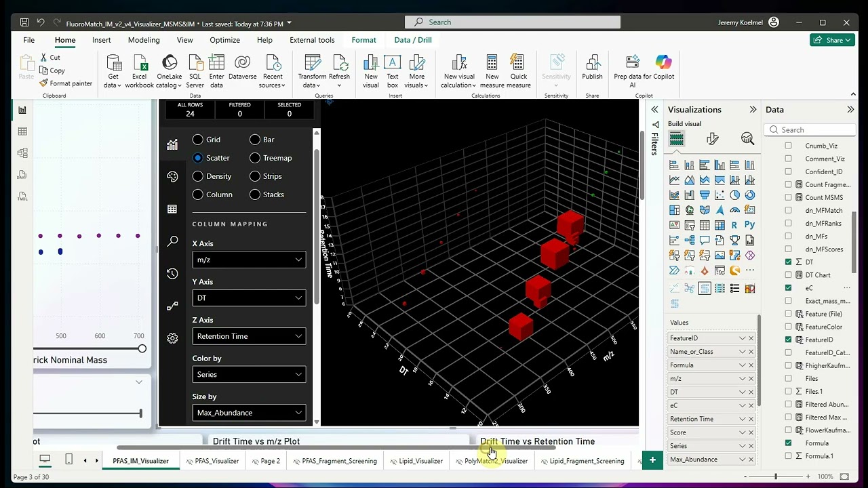Check the Confident_ID field checkbox
Screen dimensions: 868x488
tap(788, 171)
